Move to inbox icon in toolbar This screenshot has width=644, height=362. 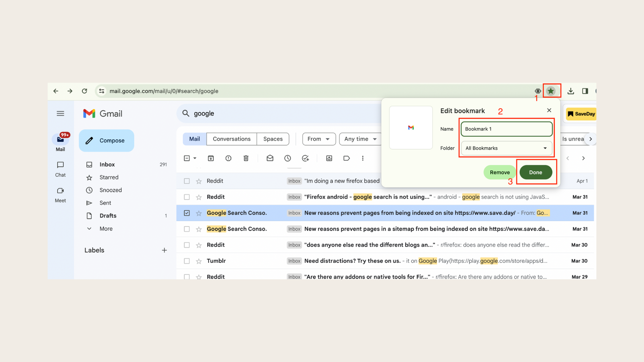(329, 158)
